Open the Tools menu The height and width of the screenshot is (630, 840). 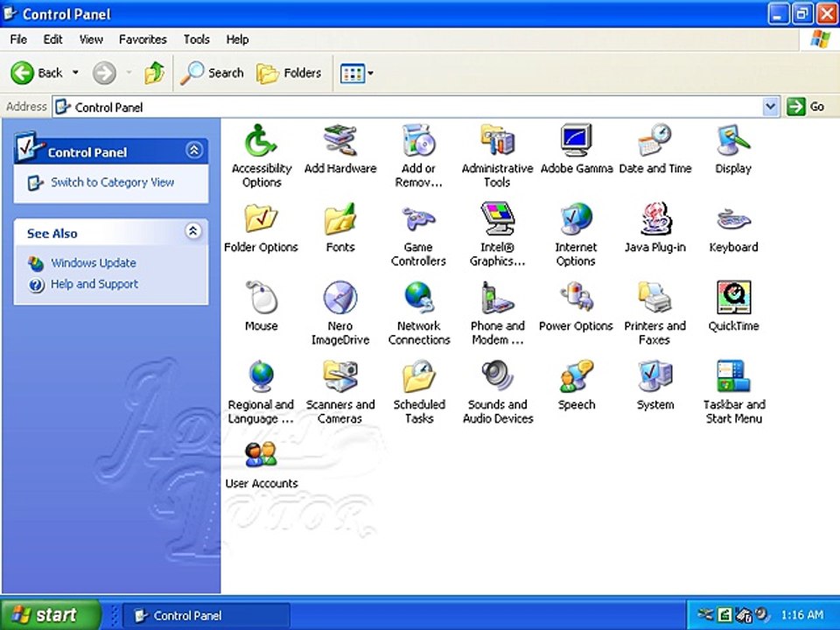pyautogui.click(x=196, y=39)
